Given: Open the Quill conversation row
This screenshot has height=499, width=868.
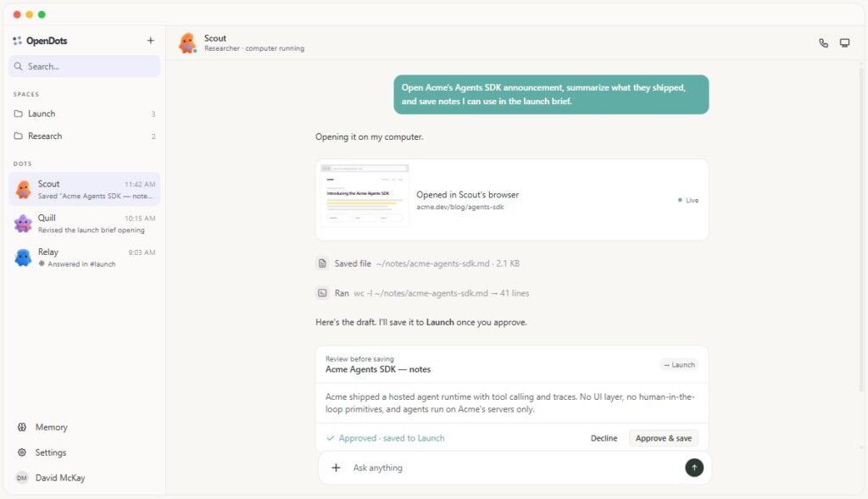Looking at the screenshot, I should (x=84, y=224).
